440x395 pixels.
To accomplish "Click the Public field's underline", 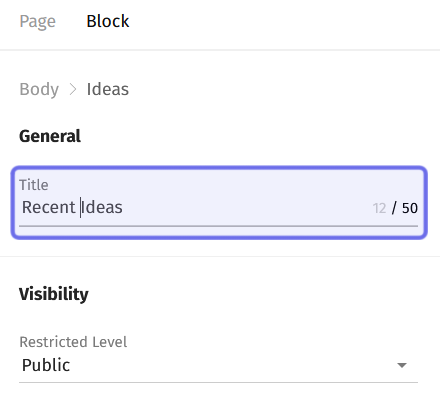I will (218, 382).
